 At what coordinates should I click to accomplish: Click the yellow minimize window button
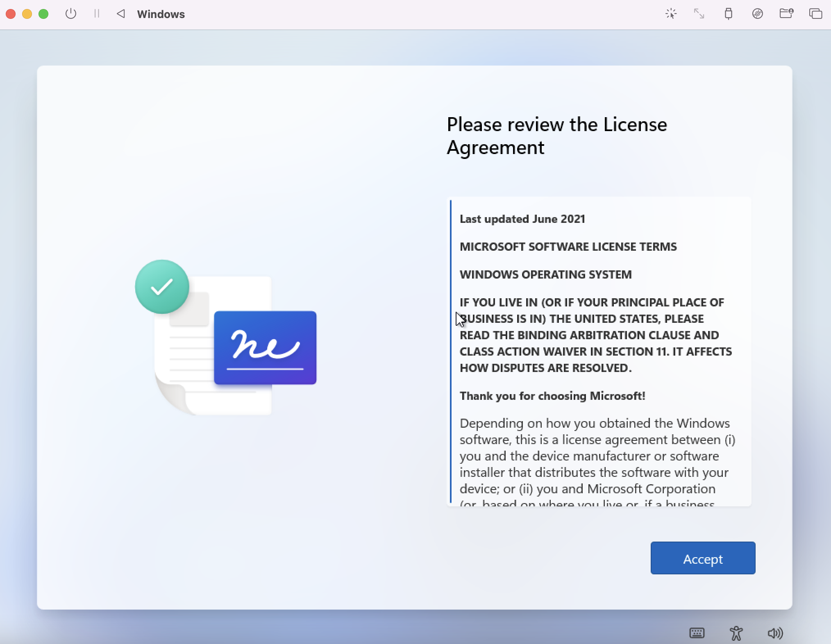click(27, 14)
